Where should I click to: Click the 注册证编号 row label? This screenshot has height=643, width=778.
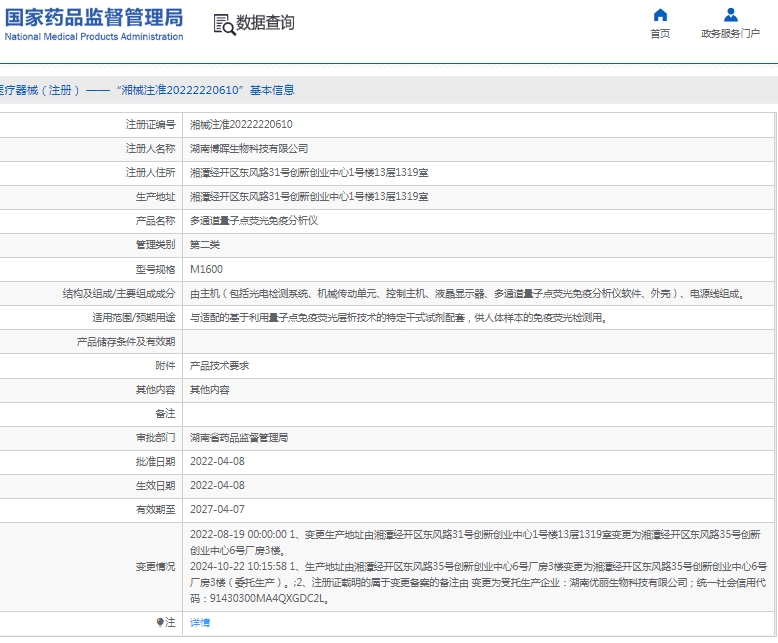click(x=150, y=125)
